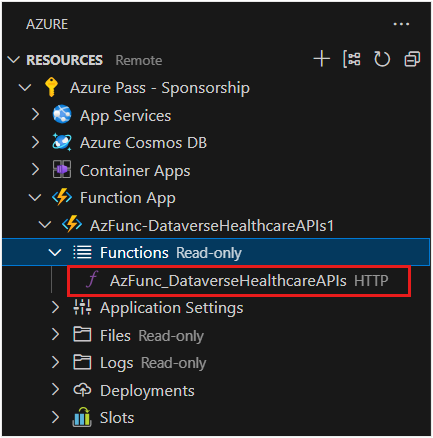433x438 pixels.
Task: Expand the Application Settings node
Action: click(x=55, y=307)
